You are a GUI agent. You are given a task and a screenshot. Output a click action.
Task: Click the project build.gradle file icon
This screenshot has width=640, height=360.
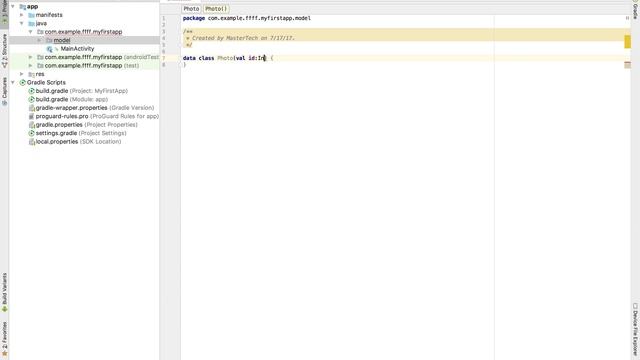(31, 91)
